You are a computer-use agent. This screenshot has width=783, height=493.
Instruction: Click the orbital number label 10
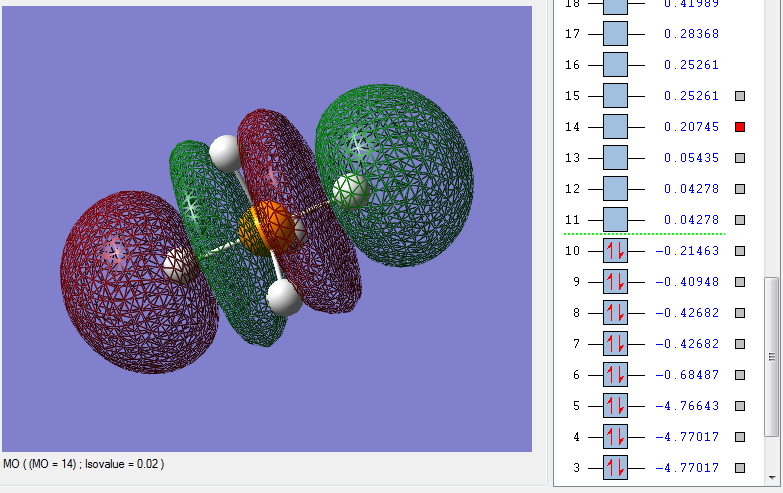(x=572, y=251)
